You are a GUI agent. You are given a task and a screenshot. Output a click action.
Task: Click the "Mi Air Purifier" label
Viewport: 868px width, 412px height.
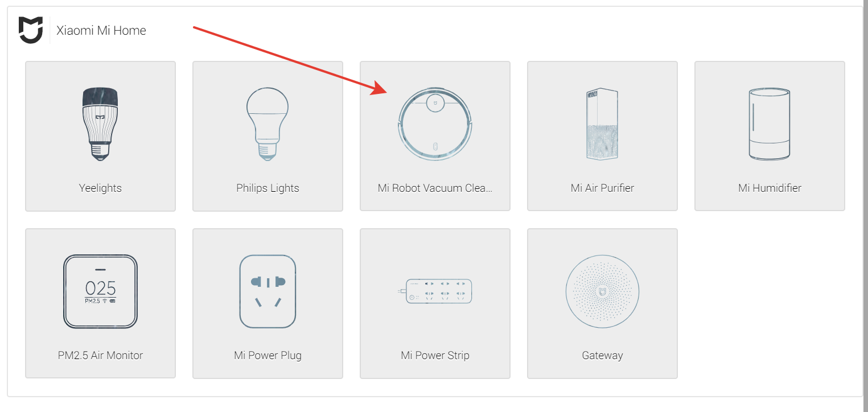(x=602, y=188)
